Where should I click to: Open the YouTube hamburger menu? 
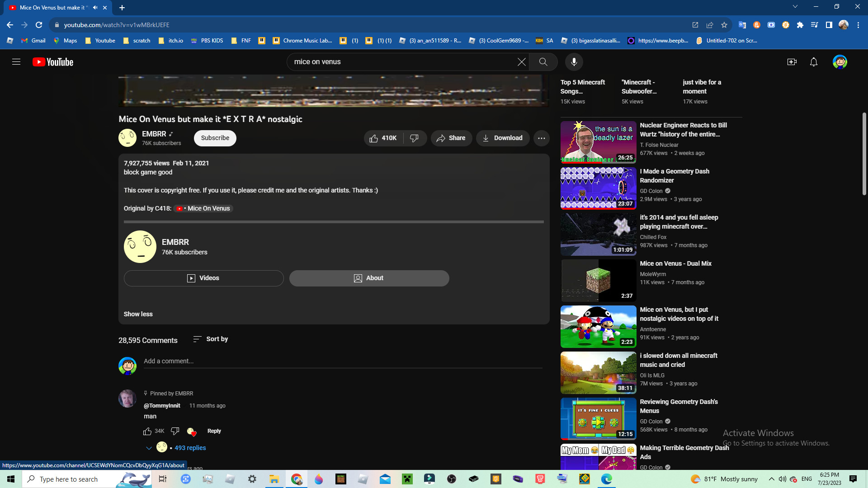(x=16, y=62)
